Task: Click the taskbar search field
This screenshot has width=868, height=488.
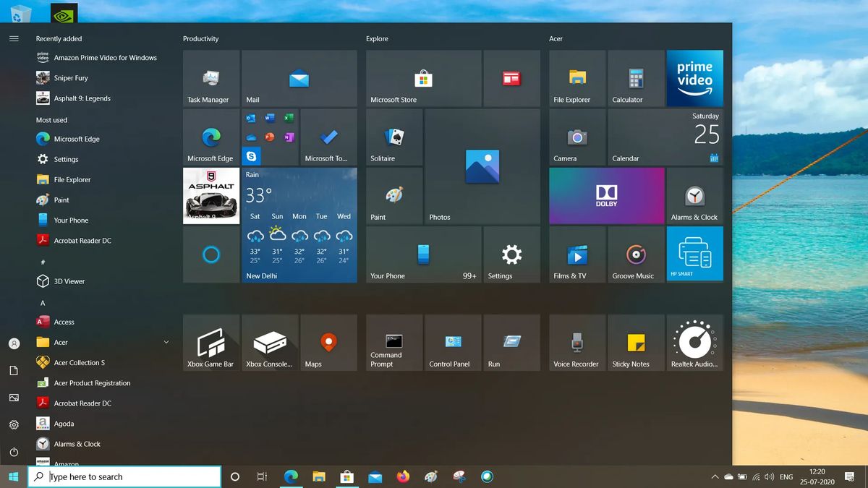Action: click(x=123, y=477)
